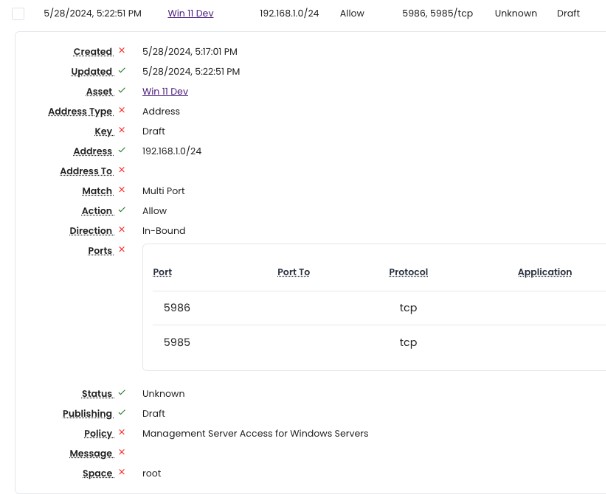
Task: Click the green check icon beside Action
Action: pos(122,210)
